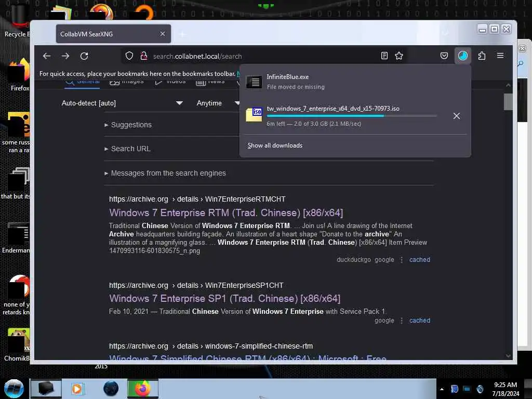
Task: Click the page vertical scrollbar thumb
Action: (x=508, y=102)
